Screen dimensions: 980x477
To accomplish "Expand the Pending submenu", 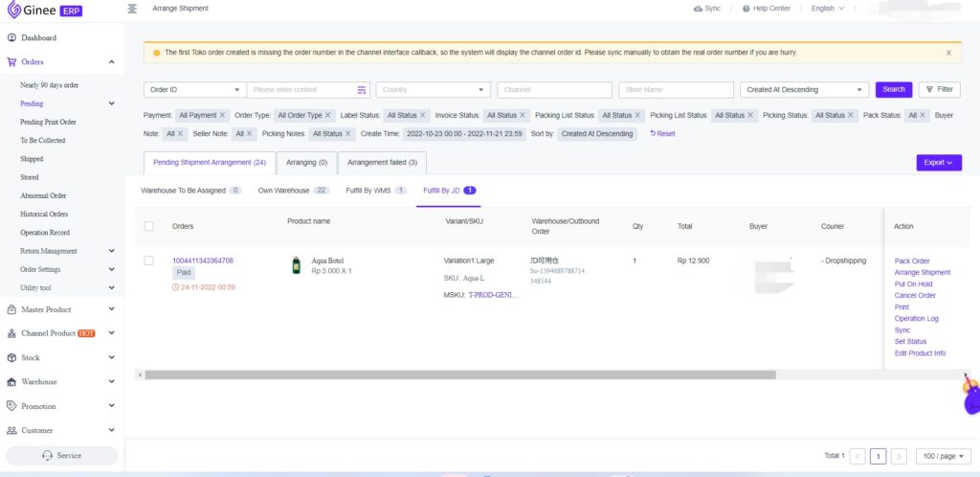I will click(x=111, y=103).
